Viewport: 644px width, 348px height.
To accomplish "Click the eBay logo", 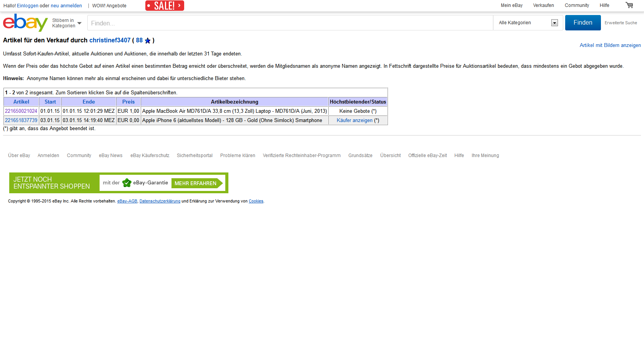I will pyautogui.click(x=25, y=23).
